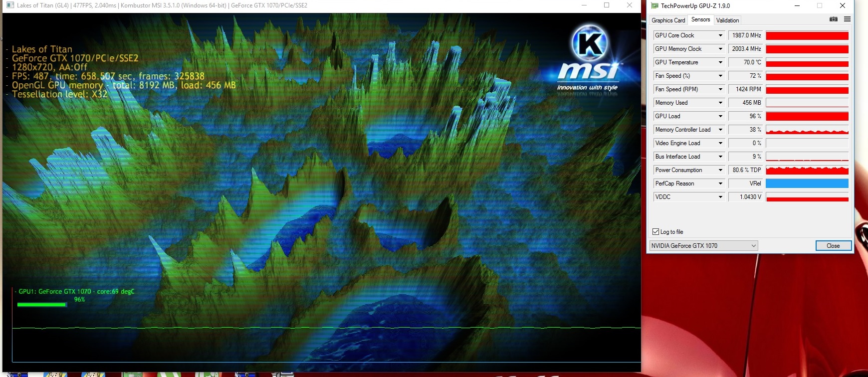Open the GPU Load dropdown

[x=720, y=116]
